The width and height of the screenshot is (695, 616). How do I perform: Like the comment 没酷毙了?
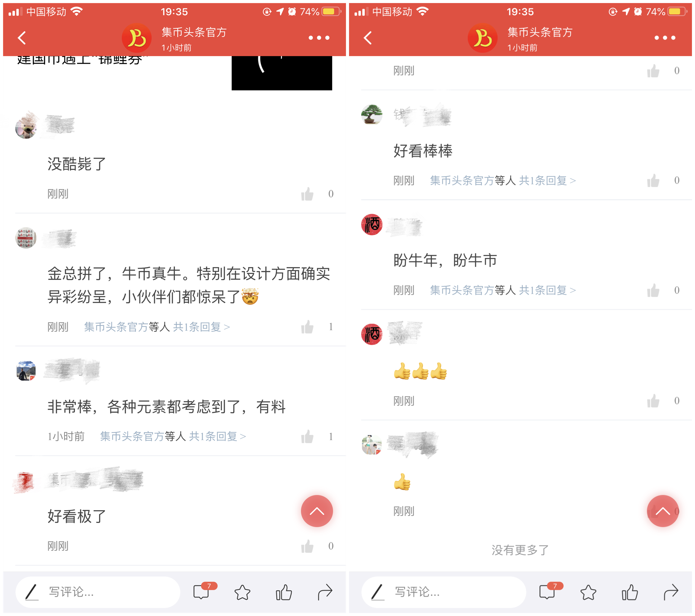coord(307,194)
